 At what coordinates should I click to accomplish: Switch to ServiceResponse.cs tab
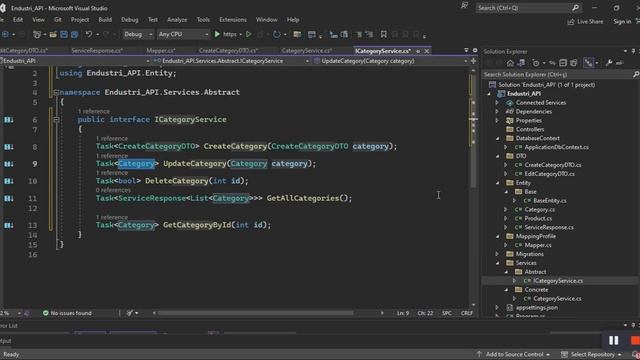pyautogui.click(x=97, y=51)
